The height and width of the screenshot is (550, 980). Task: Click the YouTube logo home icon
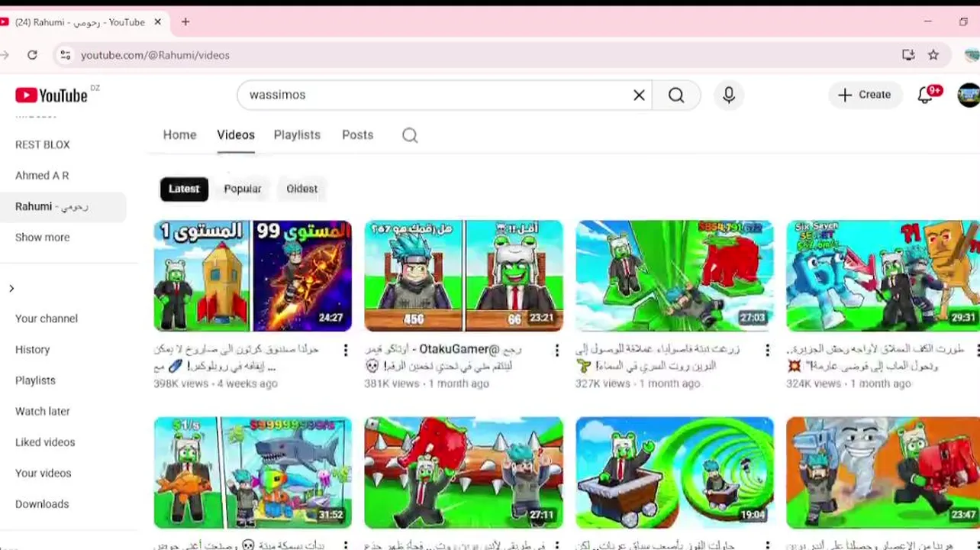(51, 95)
